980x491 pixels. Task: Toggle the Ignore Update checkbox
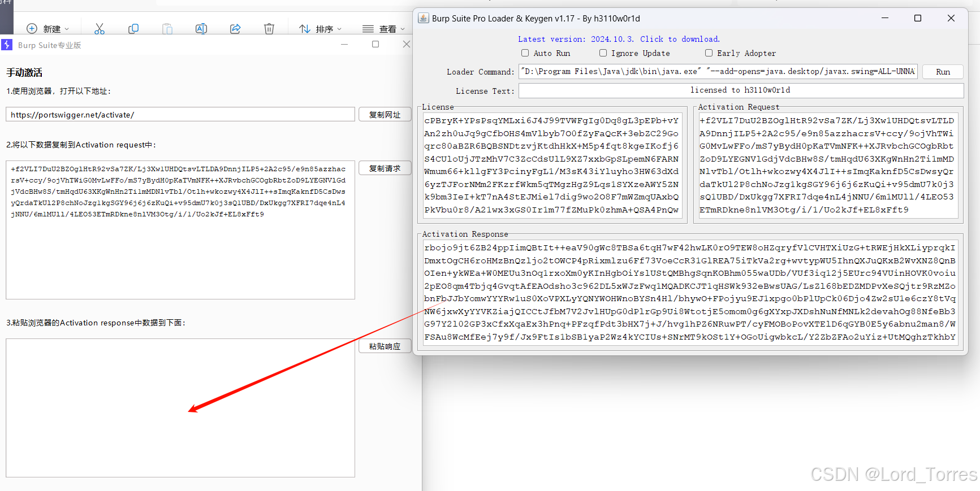(603, 53)
